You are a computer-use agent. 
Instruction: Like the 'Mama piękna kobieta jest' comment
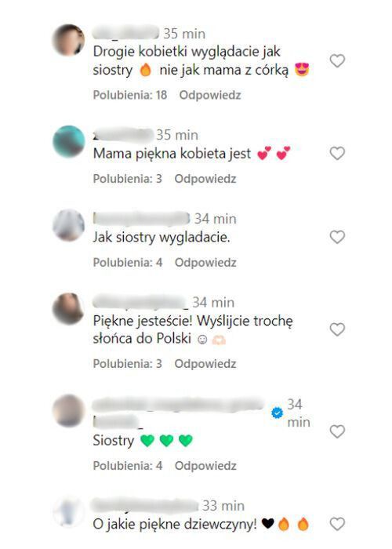point(337,154)
